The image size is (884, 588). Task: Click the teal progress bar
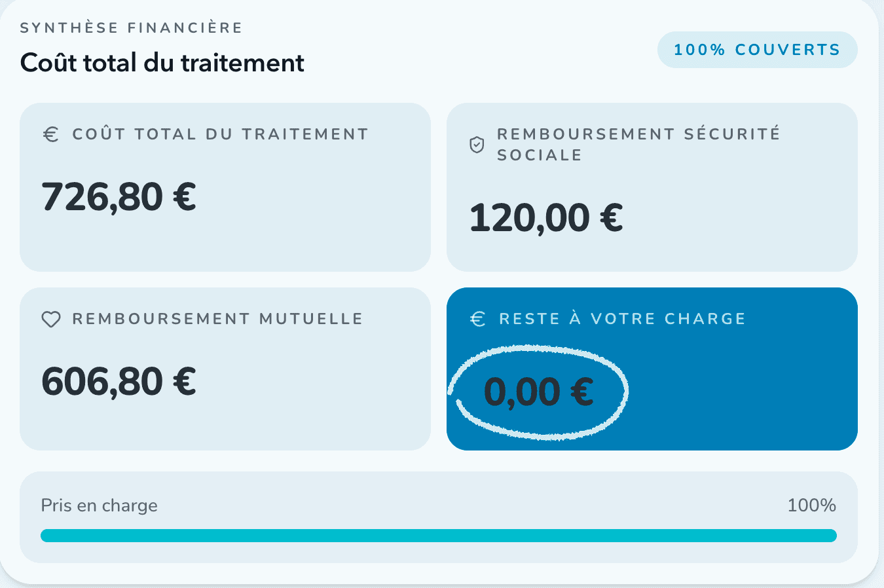(x=439, y=535)
